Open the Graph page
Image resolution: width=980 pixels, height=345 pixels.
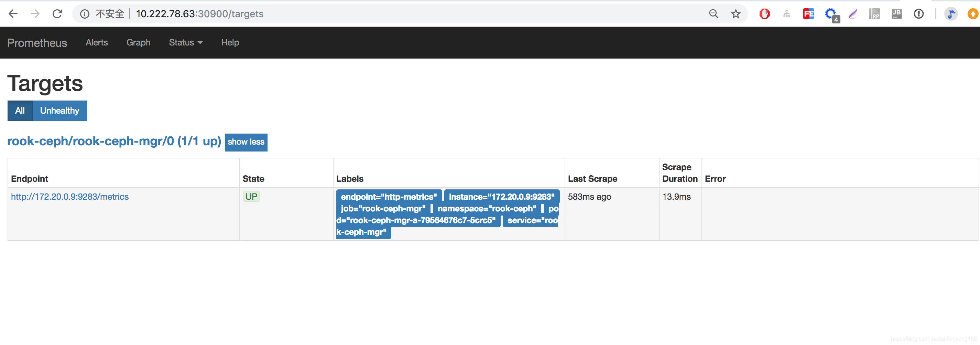pyautogui.click(x=139, y=43)
